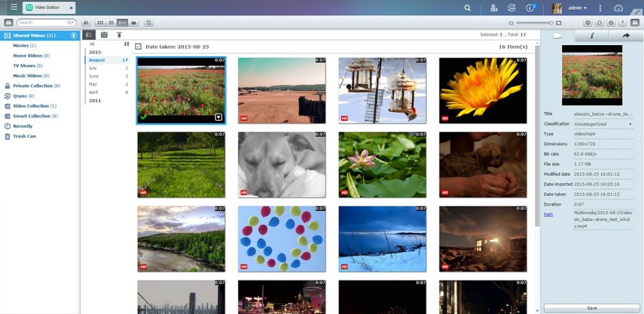Toggle the right details panel button
The height and width of the screenshot is (314, 644).
[635, 23]
